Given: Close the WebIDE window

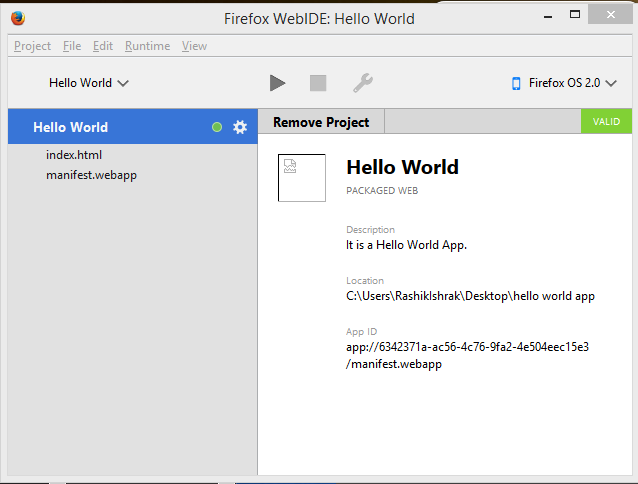Looking at the screenshot, I should click(610, 15).
